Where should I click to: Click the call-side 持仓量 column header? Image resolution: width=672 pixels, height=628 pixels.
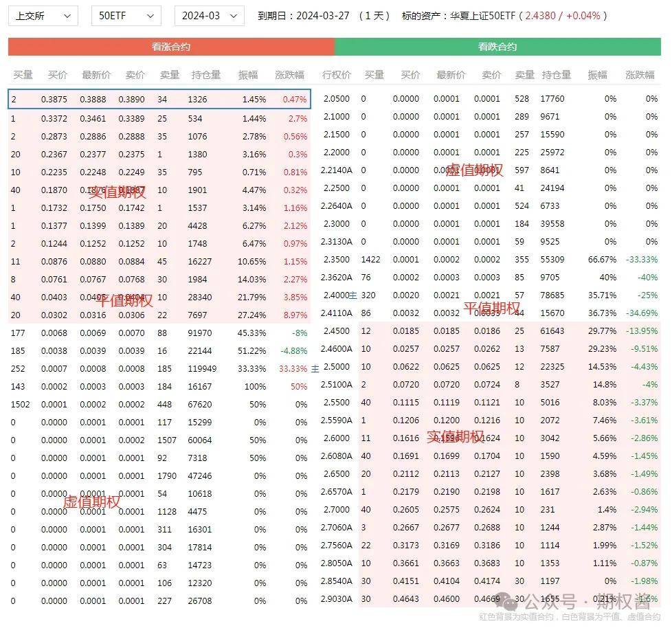[x=205, y=75]
